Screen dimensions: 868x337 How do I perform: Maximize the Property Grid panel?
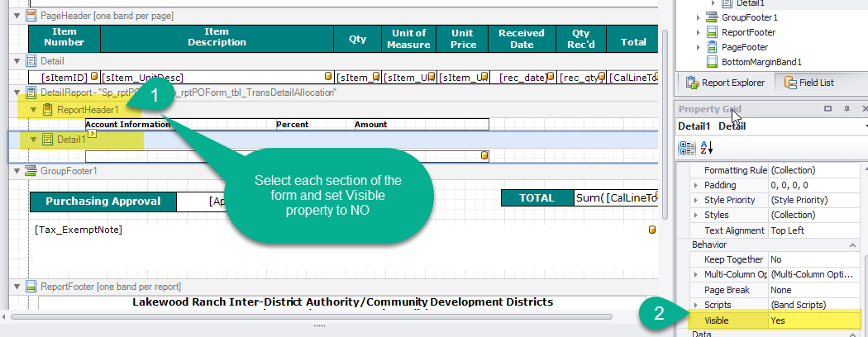coord(827,109)
